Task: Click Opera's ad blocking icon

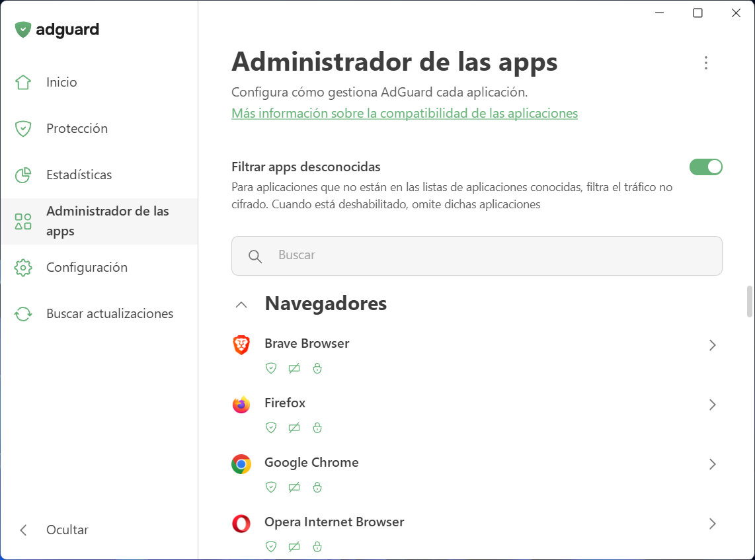Action: (x=294, y=547)
